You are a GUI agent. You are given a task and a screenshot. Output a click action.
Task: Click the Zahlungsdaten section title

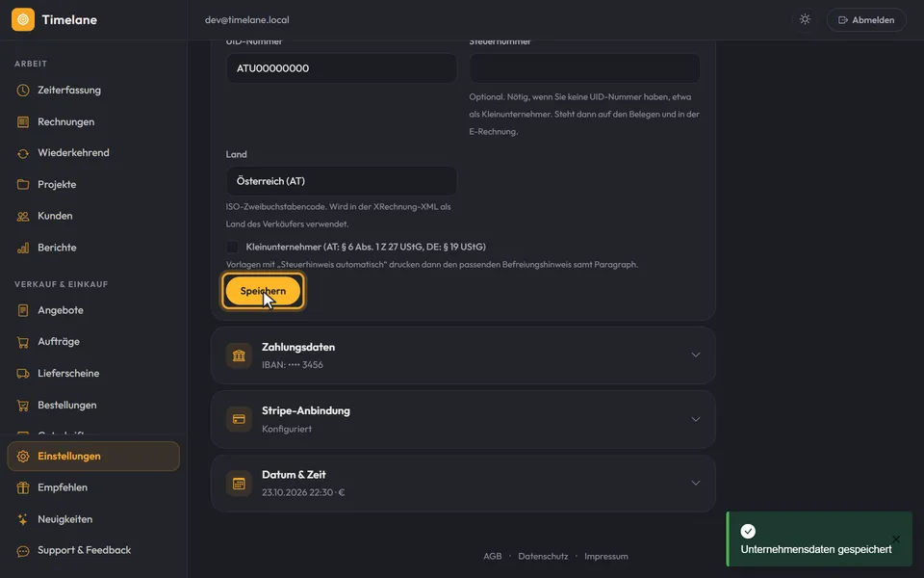point(298,348)
